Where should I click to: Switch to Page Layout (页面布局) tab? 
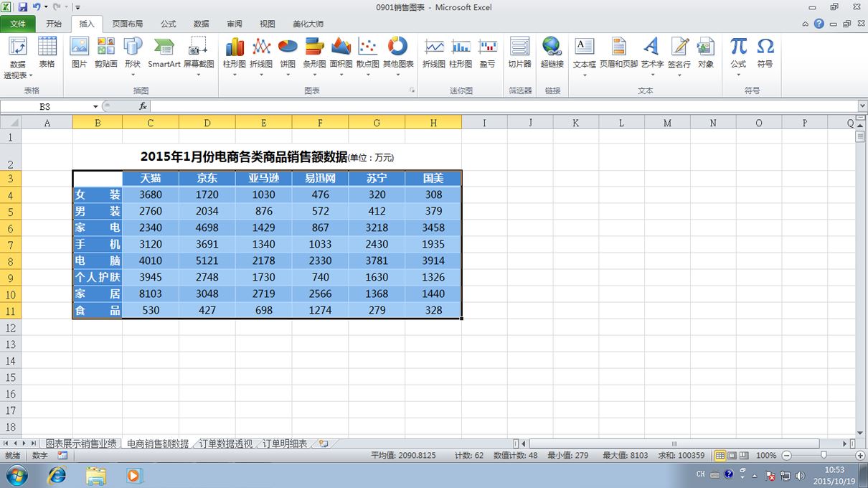127,24
